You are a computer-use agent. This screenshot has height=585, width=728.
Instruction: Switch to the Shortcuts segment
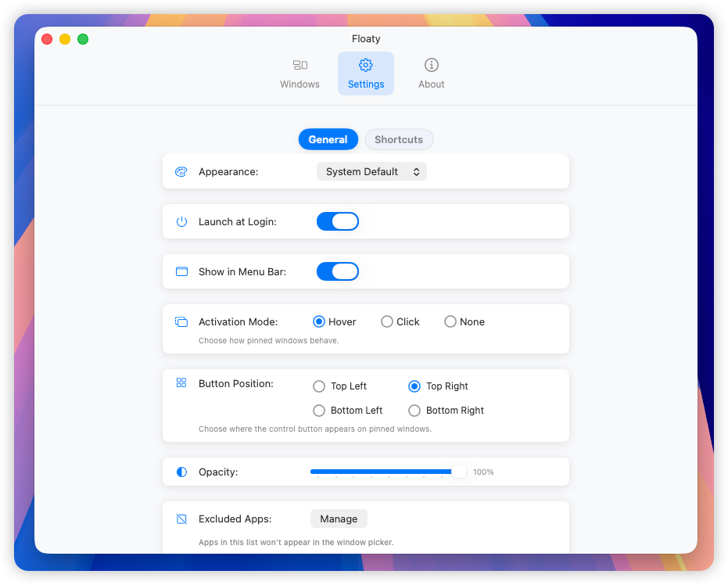(399, 139)
